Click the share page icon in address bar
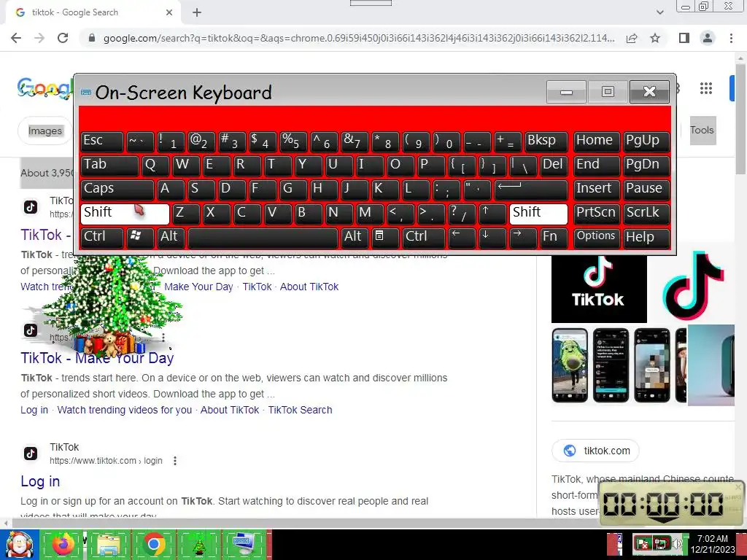747x560 pixels. (x=632, y=38)
